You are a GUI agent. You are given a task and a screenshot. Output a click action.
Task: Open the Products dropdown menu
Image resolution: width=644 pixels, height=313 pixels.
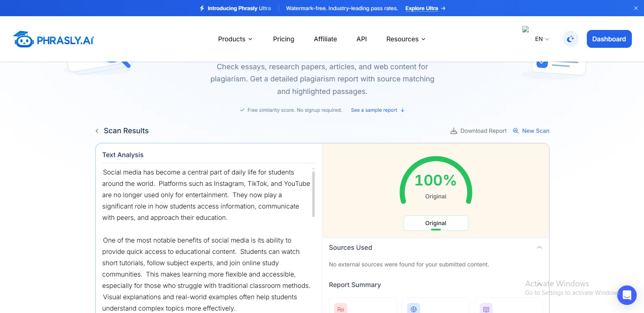click(x=235, y=39)
